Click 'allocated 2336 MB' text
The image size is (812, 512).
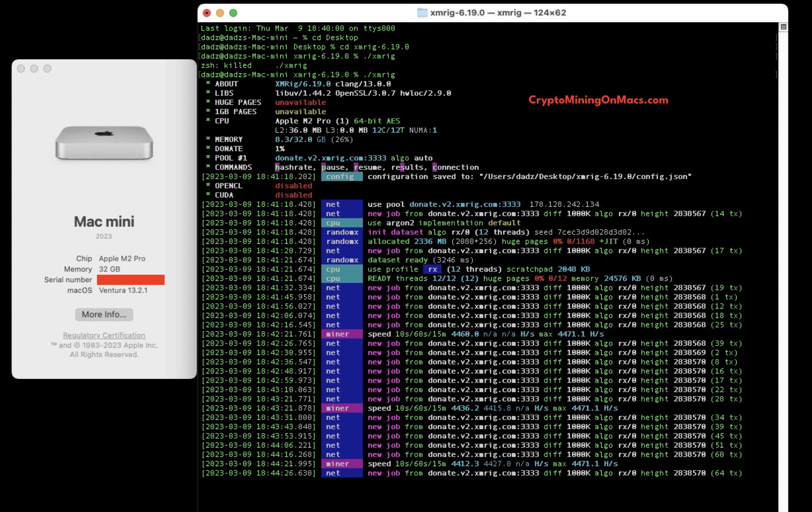407,241
